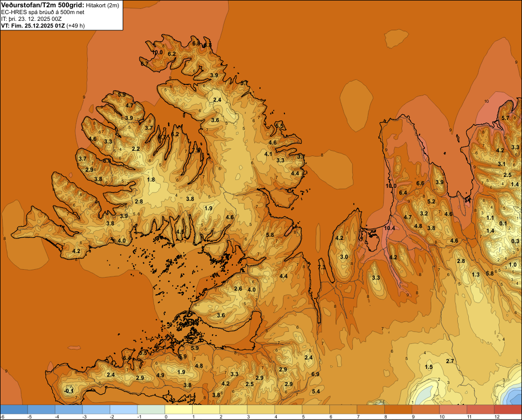Screen dimensions: 522x420
Task: Click the 7.3 temperature value on the map
Action: pyautogui.click(x=322, y=268)
